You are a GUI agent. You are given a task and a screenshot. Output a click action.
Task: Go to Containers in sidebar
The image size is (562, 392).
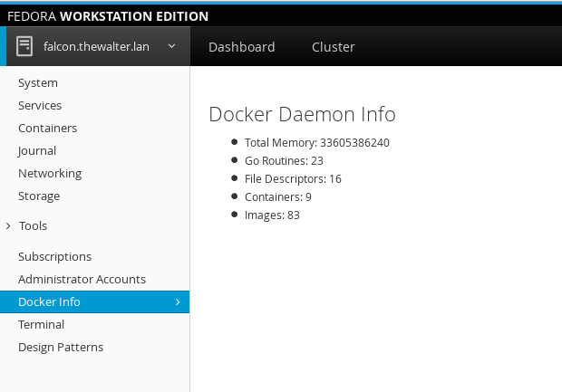[x=47, y=129]
